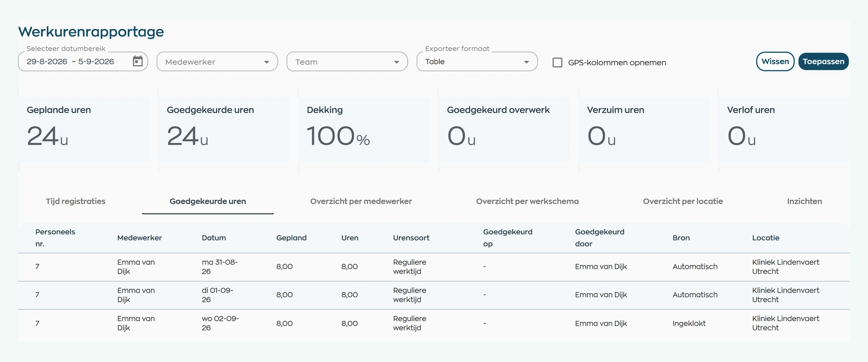868x362 pixels.
Task: Click the Dekking 100% summary card
Action: click(x=364, y=129)
